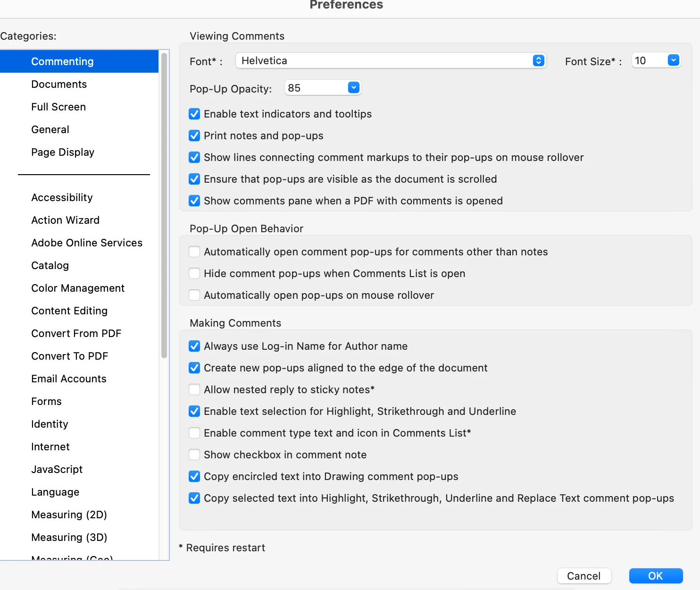The width and height of the screenshot is (700, 590).
Task: Click the Cancel button
Action: [x=584, y=576]
